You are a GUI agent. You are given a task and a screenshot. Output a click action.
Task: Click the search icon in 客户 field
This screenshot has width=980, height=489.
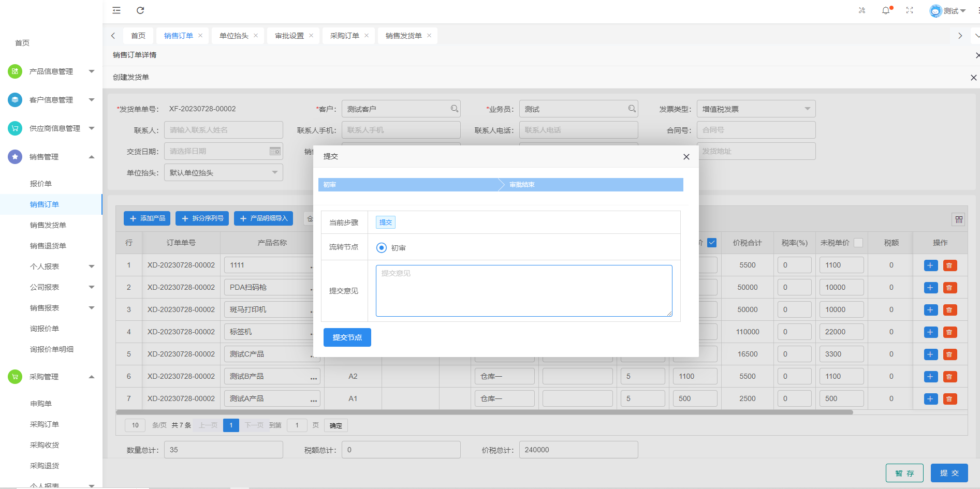pyautogui.click(x=454, y=109)
